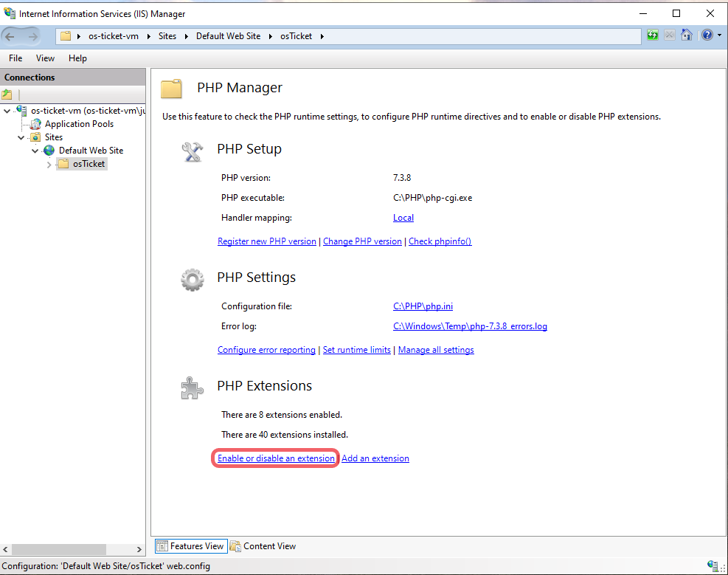The height and width of the screenshot is (575, 728).
Task: Click the osTicket folder icon in tree
Action: coord(63,163)
